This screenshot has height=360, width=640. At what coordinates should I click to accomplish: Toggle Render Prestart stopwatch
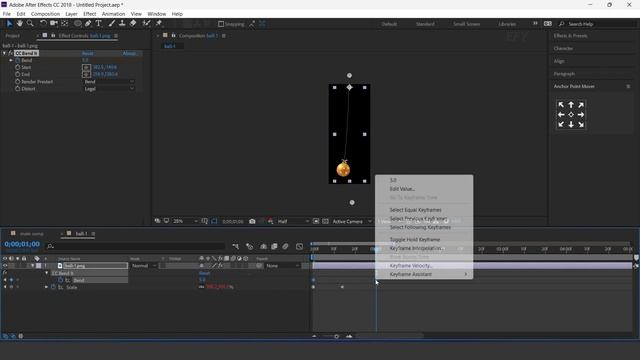pyautogui.click(x=18, y=82)
